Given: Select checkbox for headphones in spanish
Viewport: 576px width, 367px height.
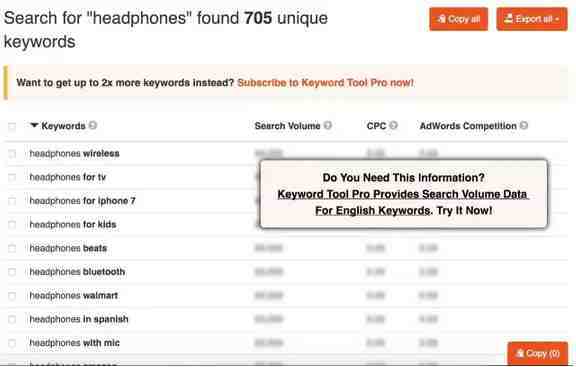Looking at the screenshot, I should (x=12, y=320).
